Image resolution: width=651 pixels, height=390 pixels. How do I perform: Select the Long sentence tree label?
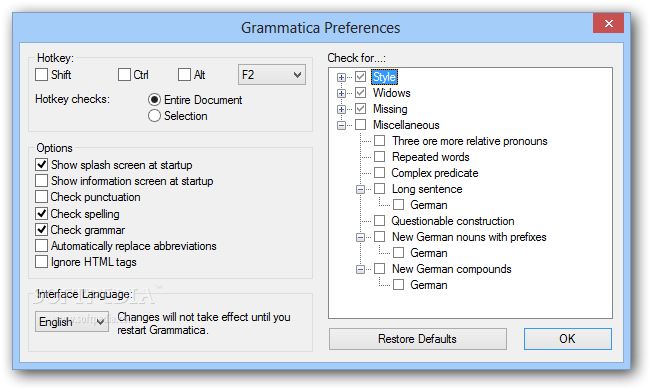click(x=427, y=189)
